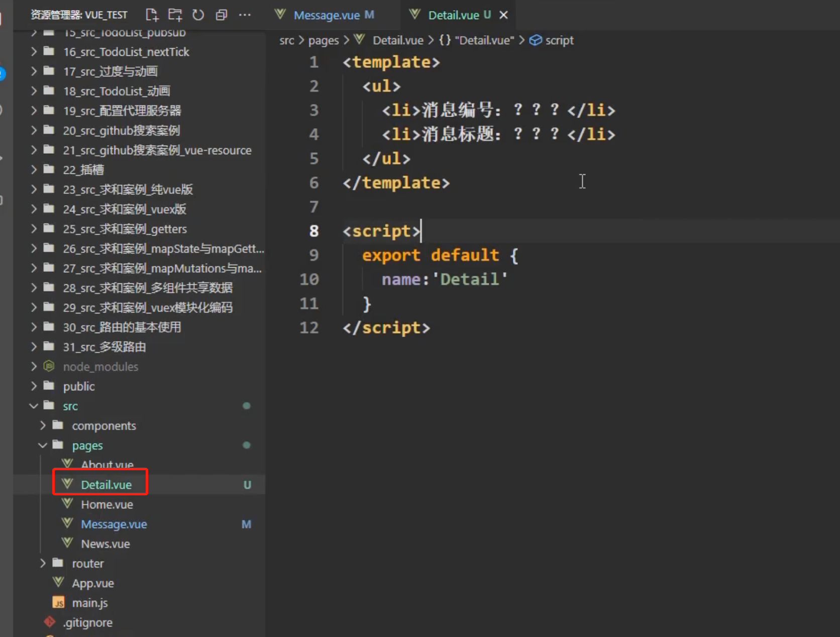Viewport: 840px width, 637px height.
Task: Click the New Folder icon in explorer header
Action: click(x=175, y=15)
